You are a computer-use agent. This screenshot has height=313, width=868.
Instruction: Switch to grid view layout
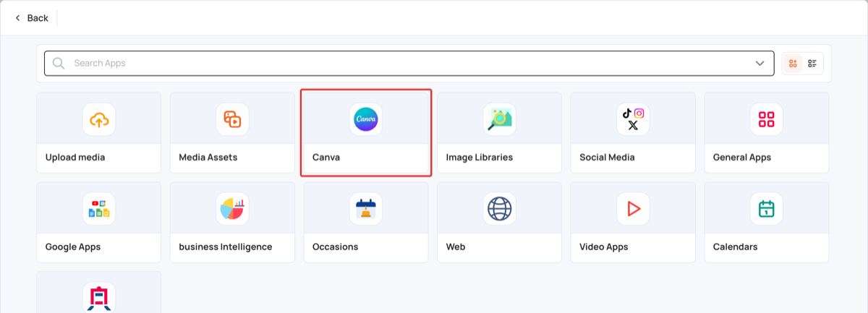(793, 64)
